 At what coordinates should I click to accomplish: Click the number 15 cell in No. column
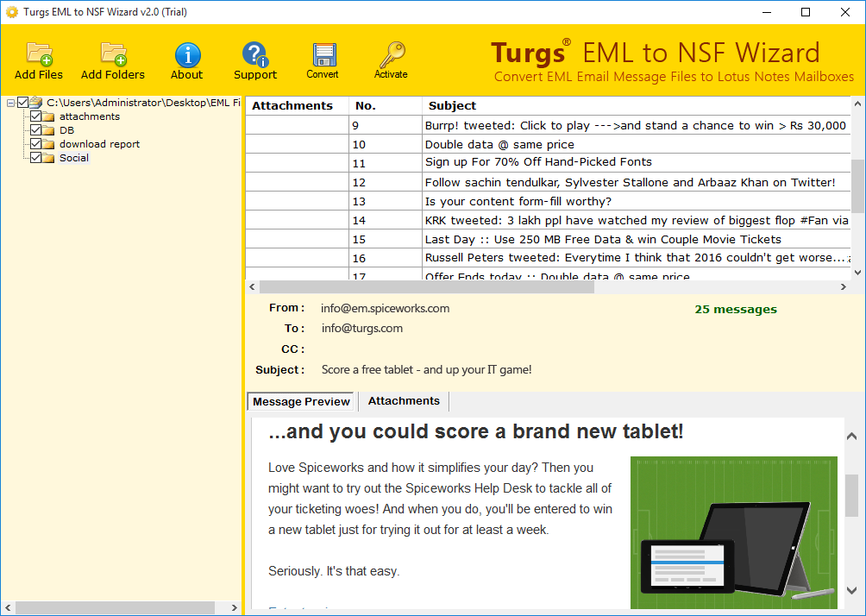(386, 239)
